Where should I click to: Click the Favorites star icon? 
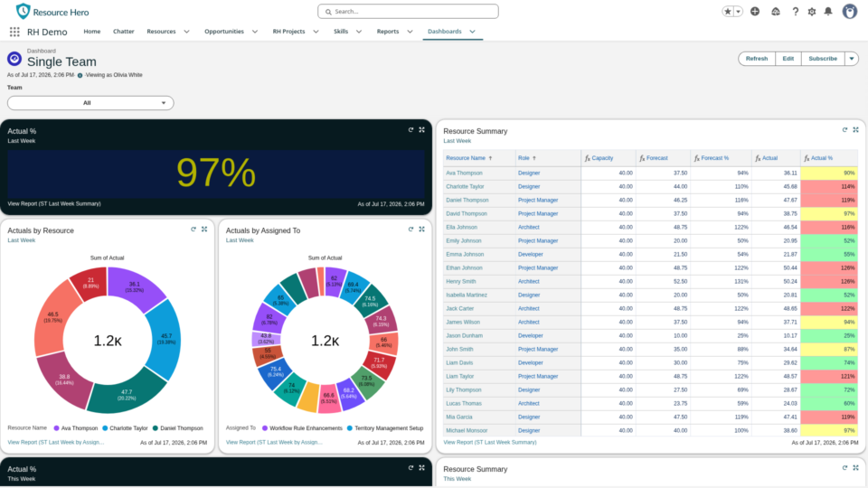click(727, 12)
